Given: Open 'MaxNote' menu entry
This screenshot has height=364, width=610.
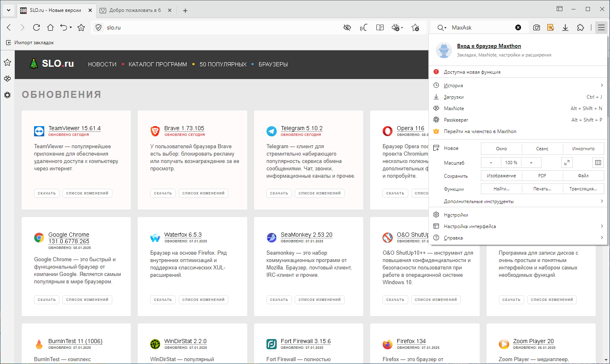Looking at the screenshot, I should point(518,109).
